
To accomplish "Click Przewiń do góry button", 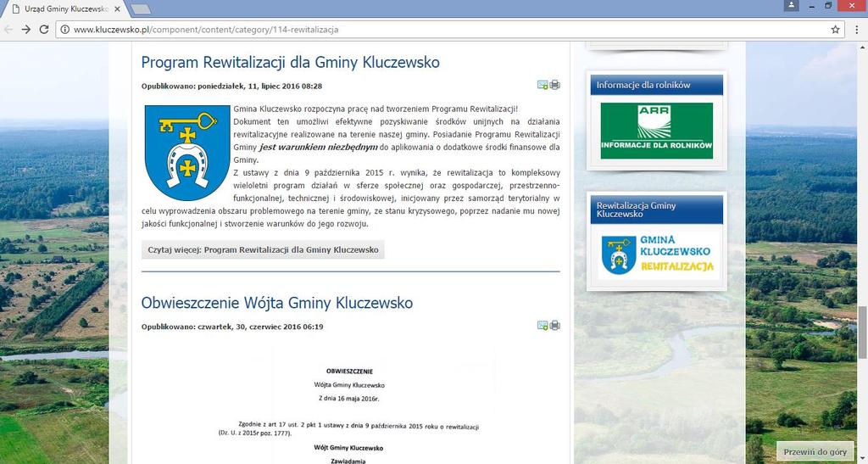I will (815, 452).
